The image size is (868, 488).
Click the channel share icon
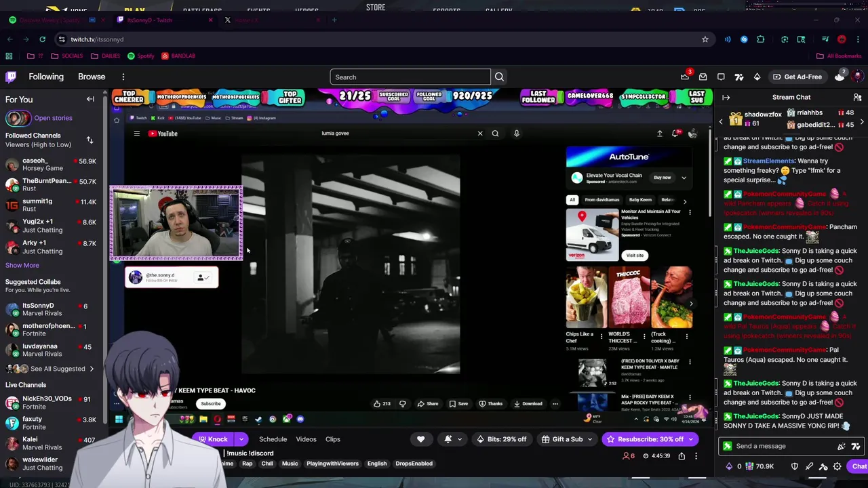click(682, 456)
